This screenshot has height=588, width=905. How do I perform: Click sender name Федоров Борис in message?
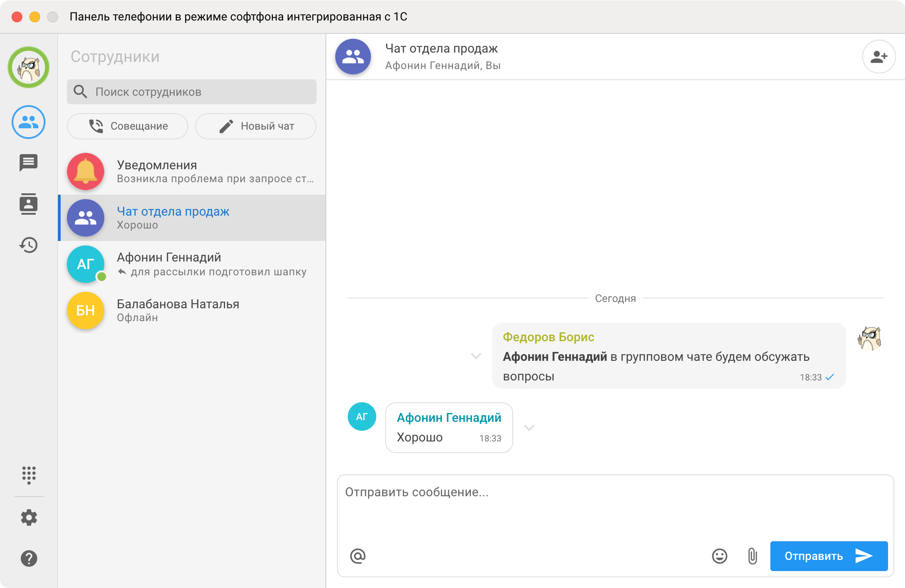click(548, 337)
